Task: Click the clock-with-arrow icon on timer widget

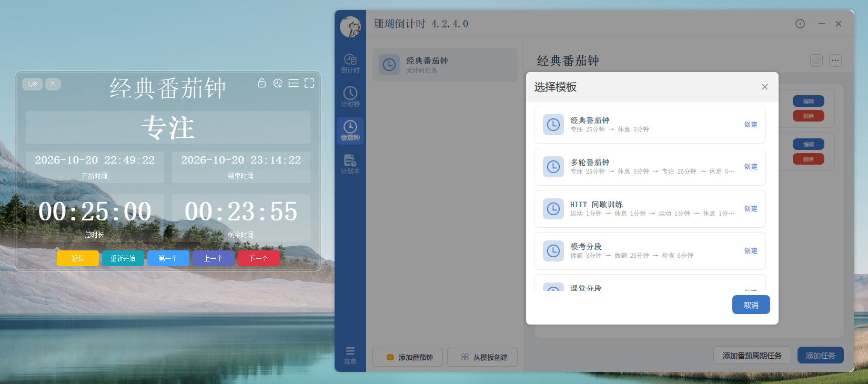Action: click(278, 83)
